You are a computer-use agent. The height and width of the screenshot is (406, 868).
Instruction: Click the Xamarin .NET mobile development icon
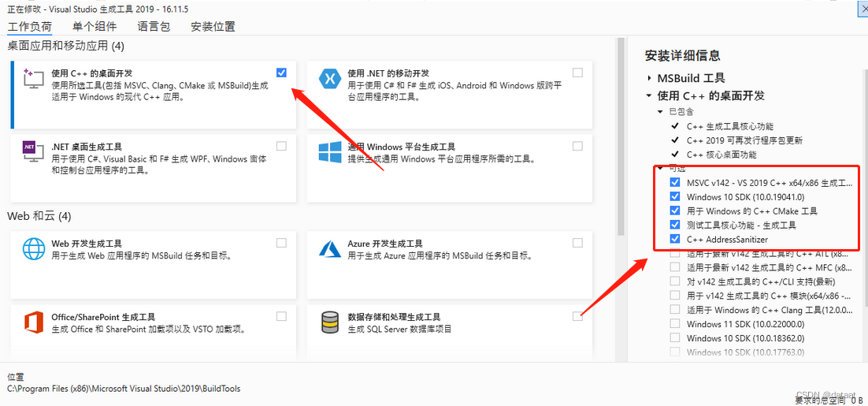click(x=330, y=79)
